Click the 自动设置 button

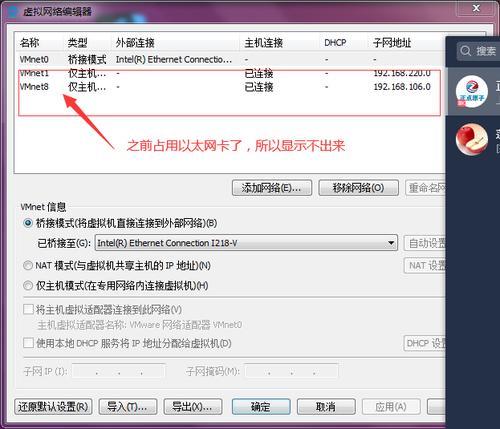[425, 243]
